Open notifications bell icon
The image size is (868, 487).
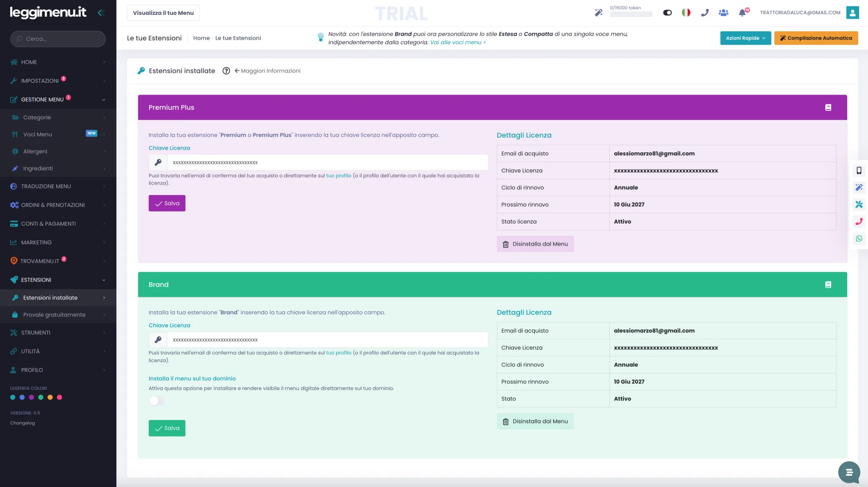743,13
